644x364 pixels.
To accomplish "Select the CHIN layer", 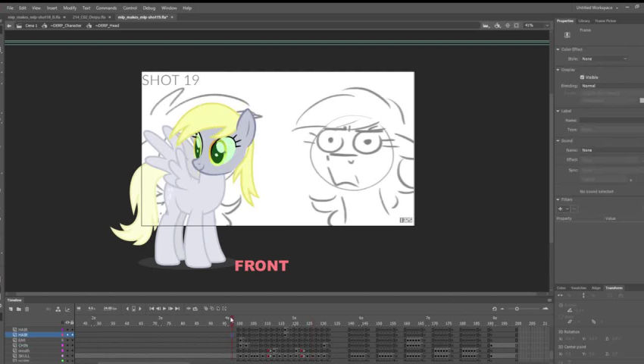I will (23, 346).
